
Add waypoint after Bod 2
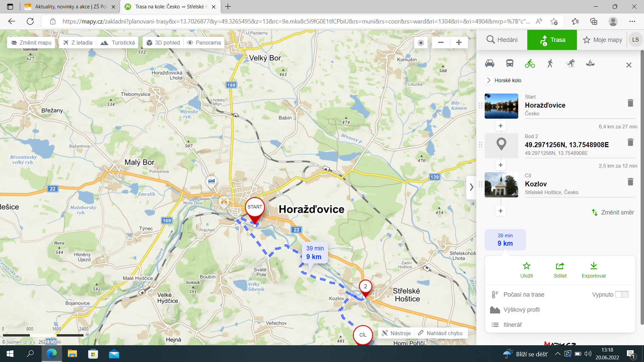(501, 165)
